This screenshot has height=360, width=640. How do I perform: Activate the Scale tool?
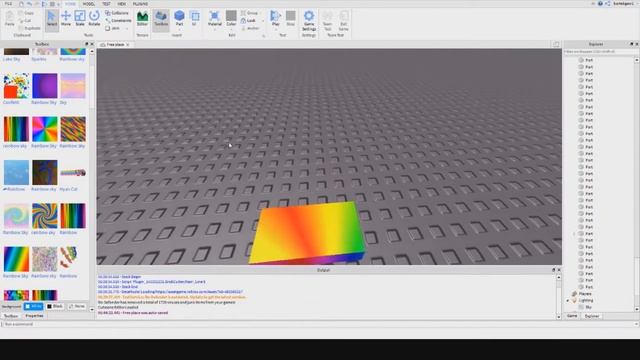click(80, 19)
